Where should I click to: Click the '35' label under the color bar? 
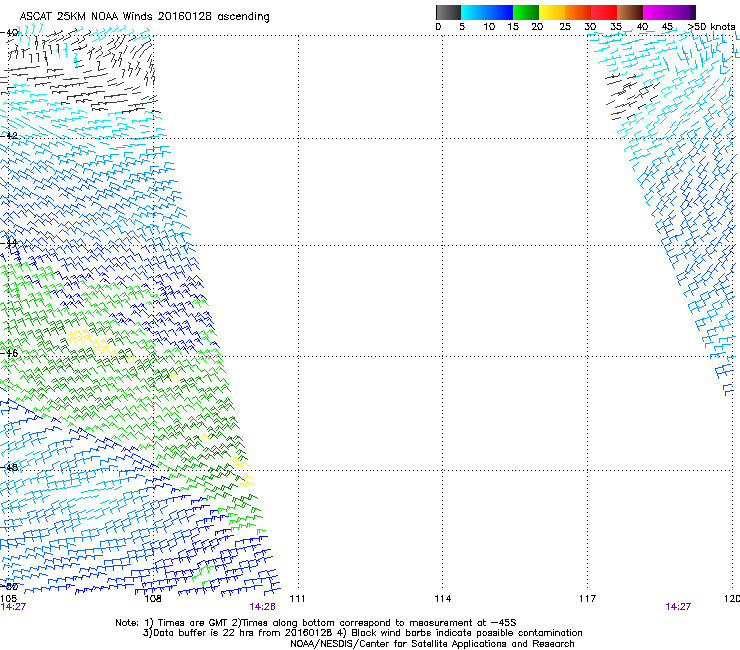[x=616, y=26]
